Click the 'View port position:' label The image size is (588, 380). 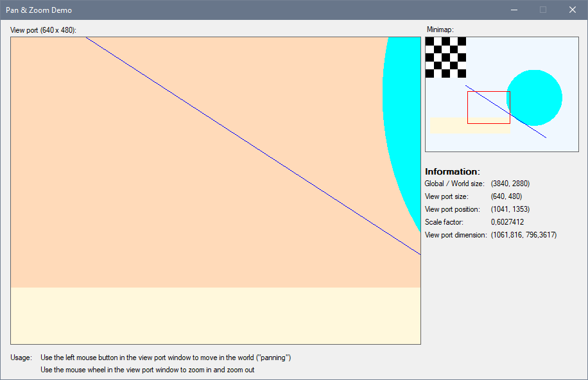tap(453, 209)
